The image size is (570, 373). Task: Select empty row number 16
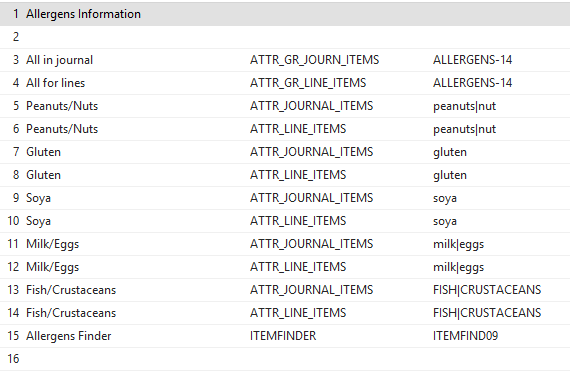pos(285,359)
